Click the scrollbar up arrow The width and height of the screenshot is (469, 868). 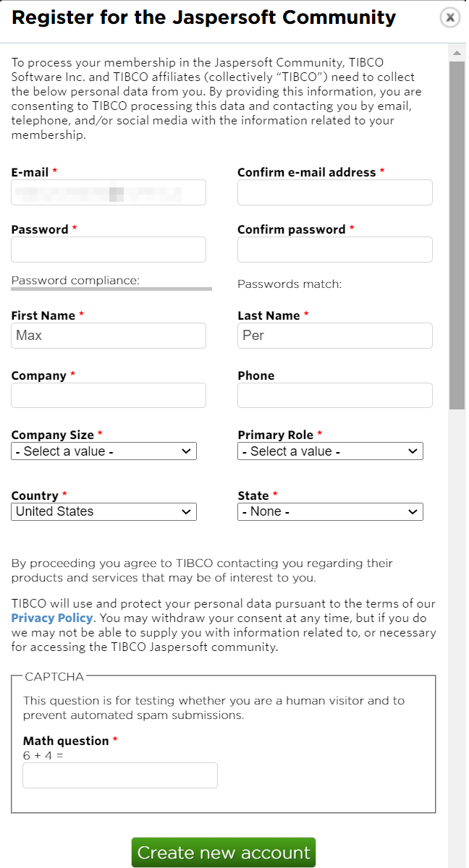point(456,53)
